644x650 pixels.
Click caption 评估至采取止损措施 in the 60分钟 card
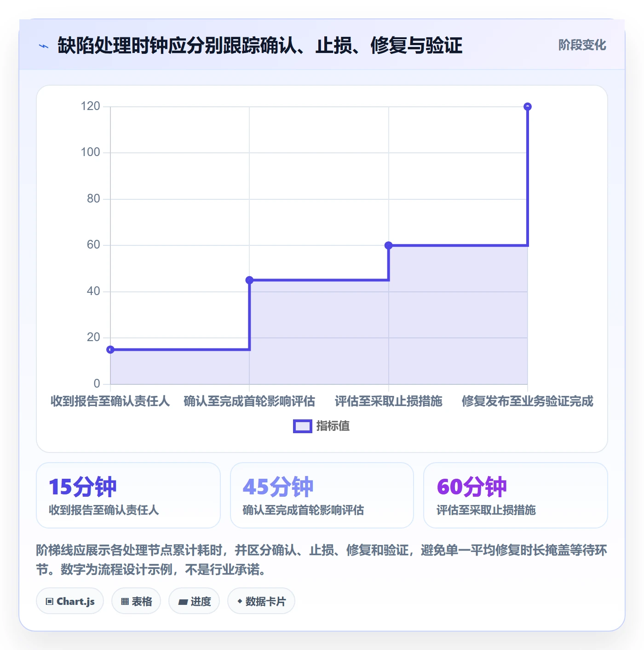coord(486,510)
